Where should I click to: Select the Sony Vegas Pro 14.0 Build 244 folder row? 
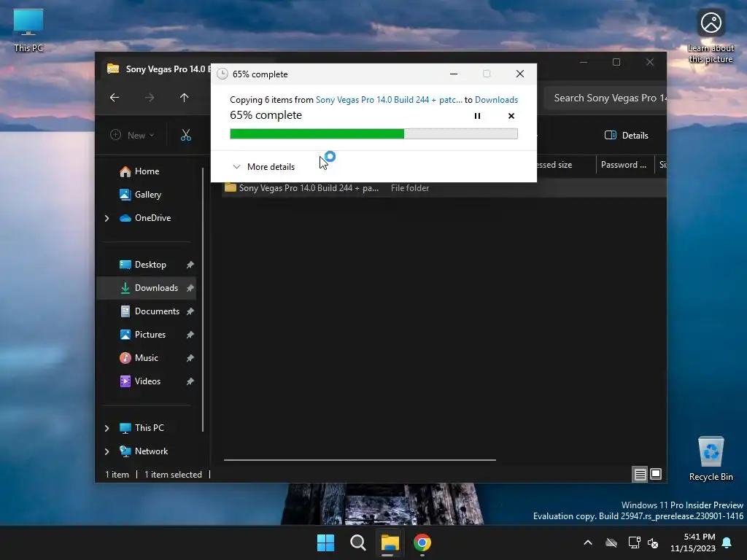(443, 188)
